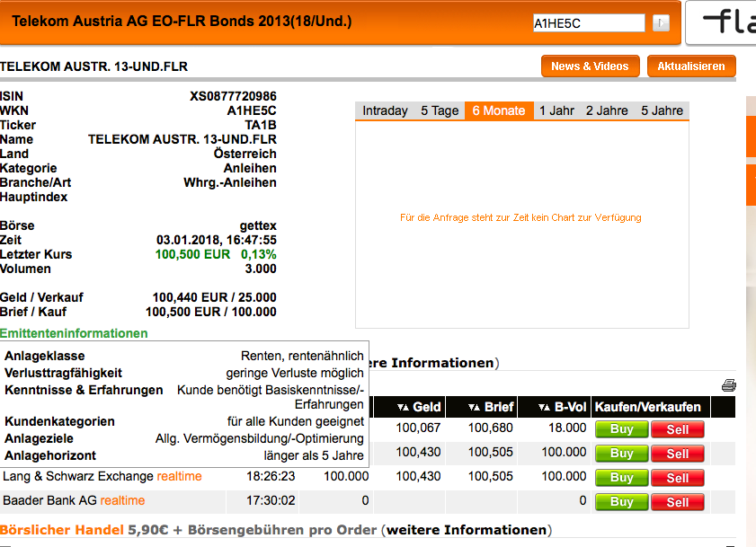Screen dimensions: 756x547
Task: Click the Brief price 100,680
Action: click(x=490, y=428)
